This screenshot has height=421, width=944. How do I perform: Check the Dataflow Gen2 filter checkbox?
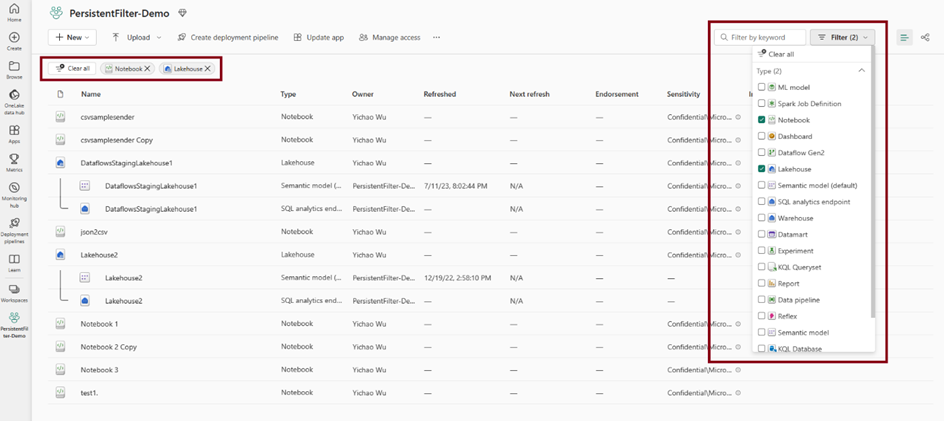click(x=762, y=152)
